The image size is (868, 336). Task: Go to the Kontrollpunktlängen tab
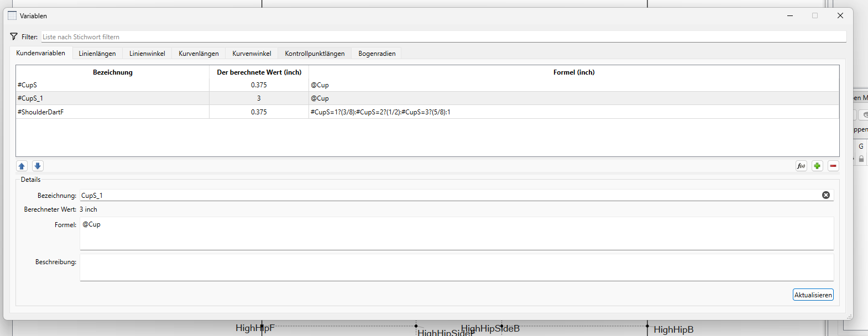(315, 54)
